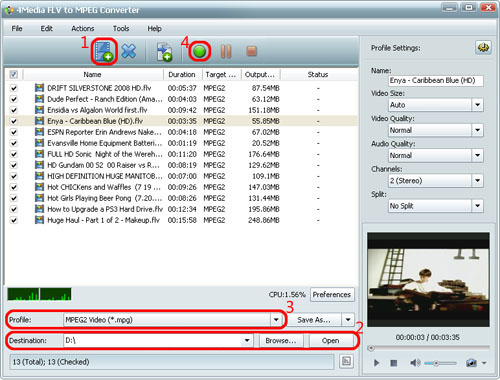500x380 pixels.
Task: Expand the Destination path dropdown
Action: (247, 340)
